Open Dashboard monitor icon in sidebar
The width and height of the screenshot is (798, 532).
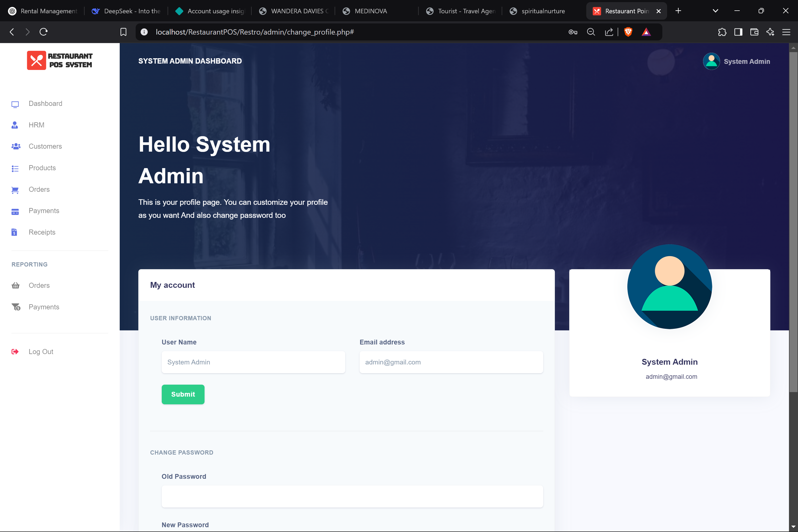(15, 104)
